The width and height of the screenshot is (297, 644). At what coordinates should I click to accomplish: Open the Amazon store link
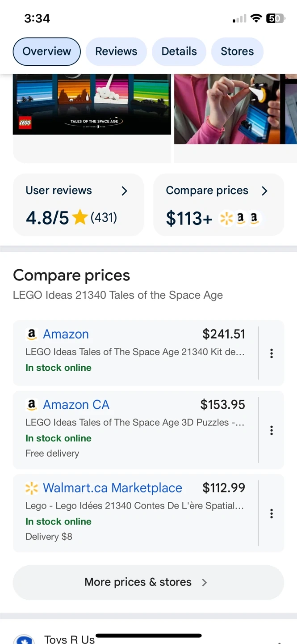tap(66, 334)
